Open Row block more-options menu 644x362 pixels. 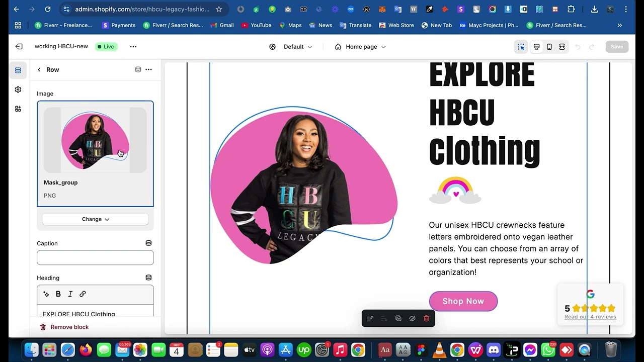148,69
